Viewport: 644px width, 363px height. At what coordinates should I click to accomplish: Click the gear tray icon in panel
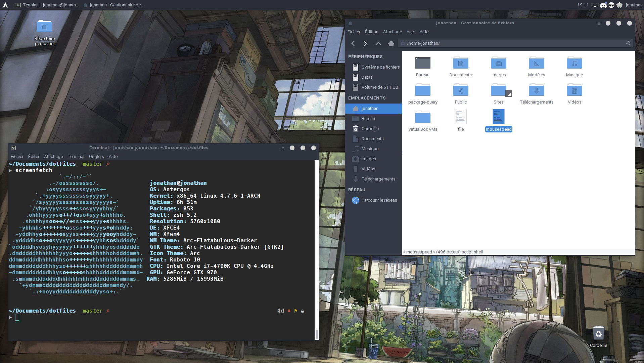click(619, 5)
